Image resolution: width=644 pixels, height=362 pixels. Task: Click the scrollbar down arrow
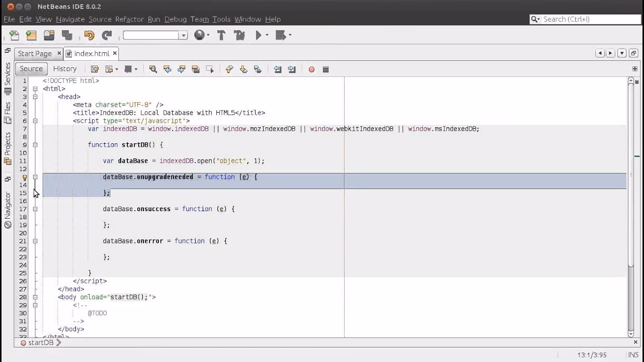(x=631, y=333)
